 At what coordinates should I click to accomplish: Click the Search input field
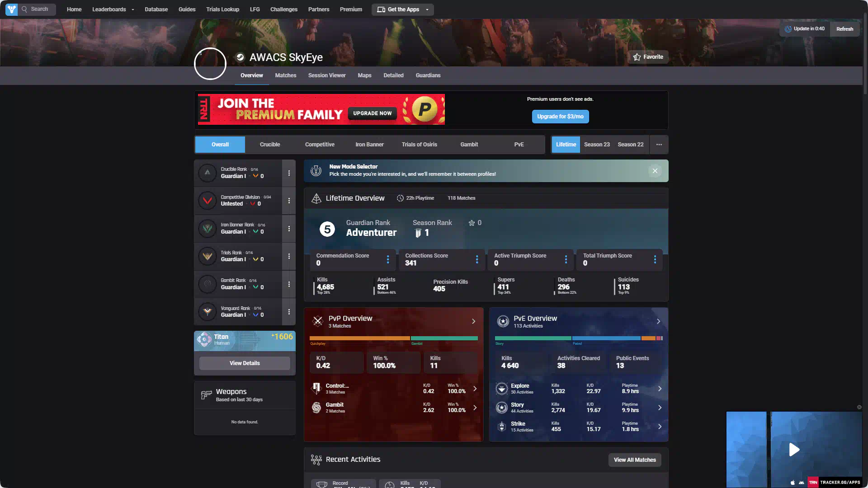(x=37, y=9)
